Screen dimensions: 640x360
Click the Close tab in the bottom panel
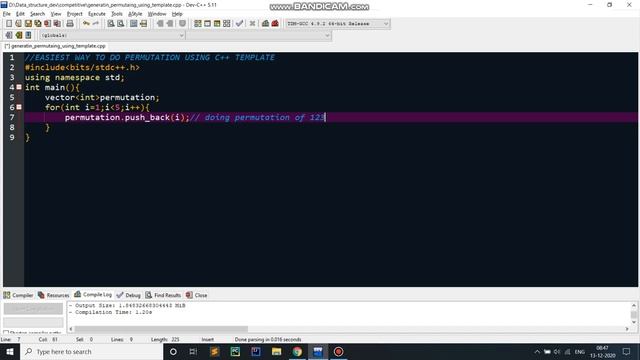(196, 295)
